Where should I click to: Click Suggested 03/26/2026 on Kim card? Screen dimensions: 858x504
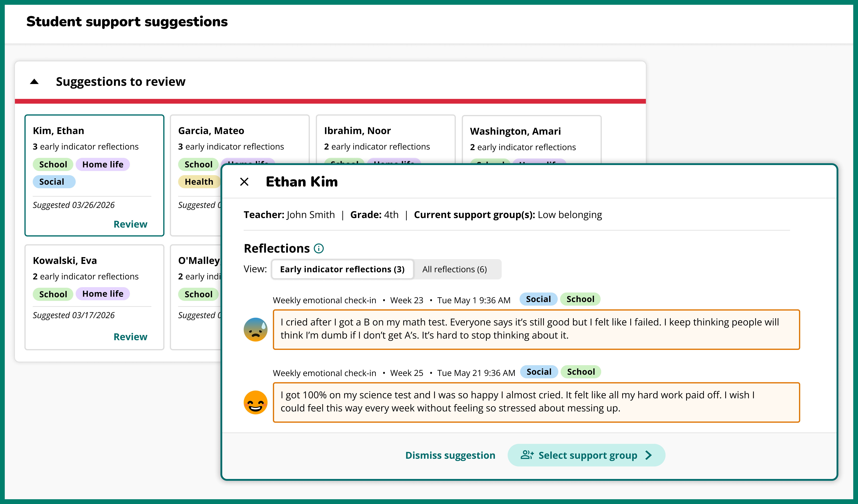click(74, 205)
